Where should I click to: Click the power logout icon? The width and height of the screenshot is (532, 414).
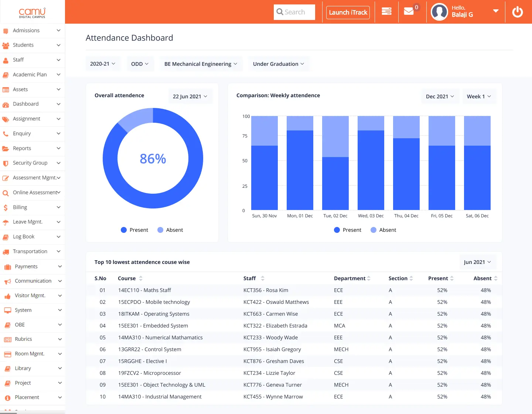tap(517, 12)
